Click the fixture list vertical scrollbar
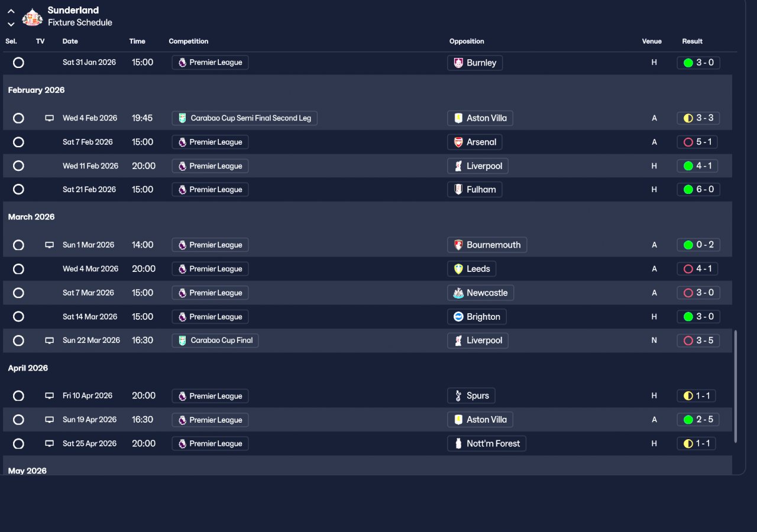The height and width of the screenshot is (532, 757). 736,387
